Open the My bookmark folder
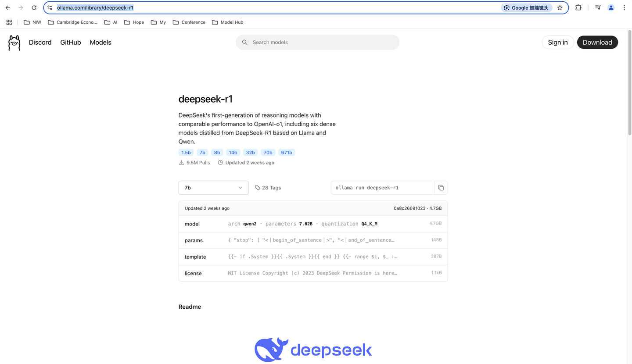Viewport: 632px width, 364px height. click(x=158, y=22)
